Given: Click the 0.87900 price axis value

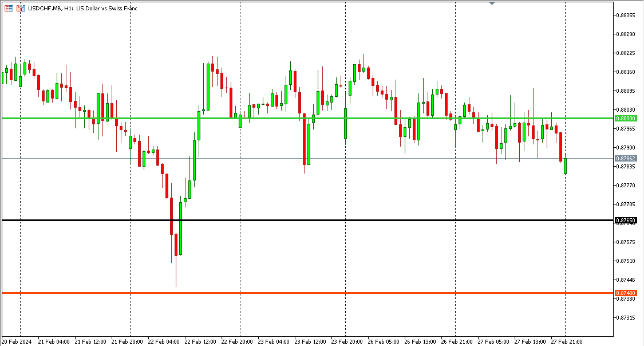Looking at the screenshot, I should [626, 148].
